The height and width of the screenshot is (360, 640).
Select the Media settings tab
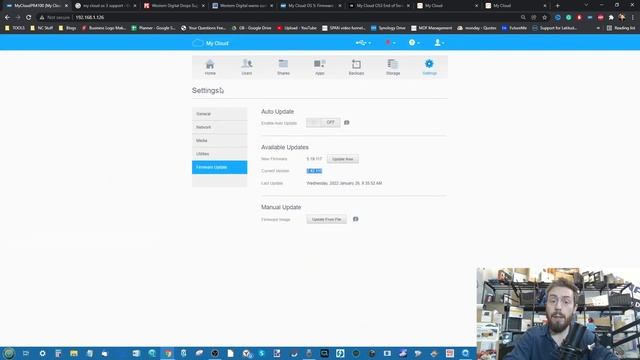pos(220,140)
